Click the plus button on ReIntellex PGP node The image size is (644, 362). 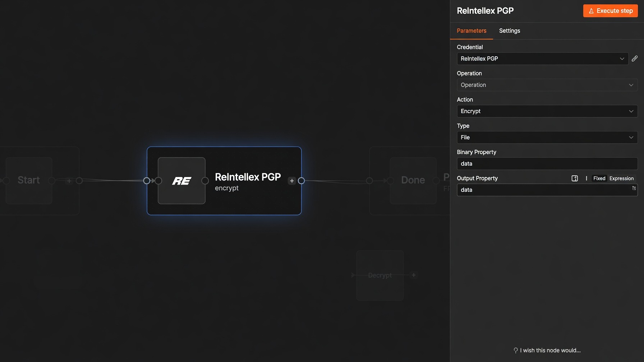(x=292, y=181)
